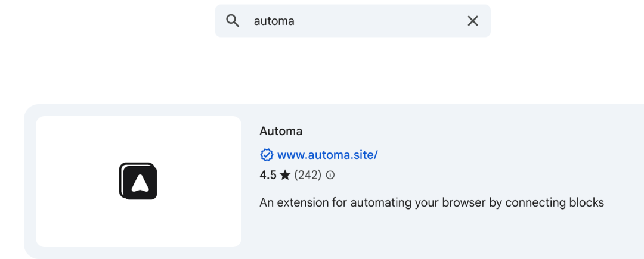Clear the search with the X icon
Screen dimensions: 644x259
(x=473, y=21)
